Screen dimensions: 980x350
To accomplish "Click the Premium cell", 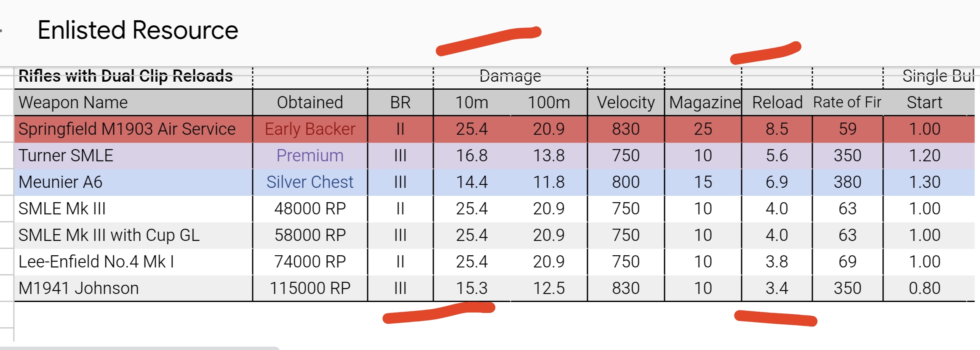I will pyautogui.click(x=310, y=155).
